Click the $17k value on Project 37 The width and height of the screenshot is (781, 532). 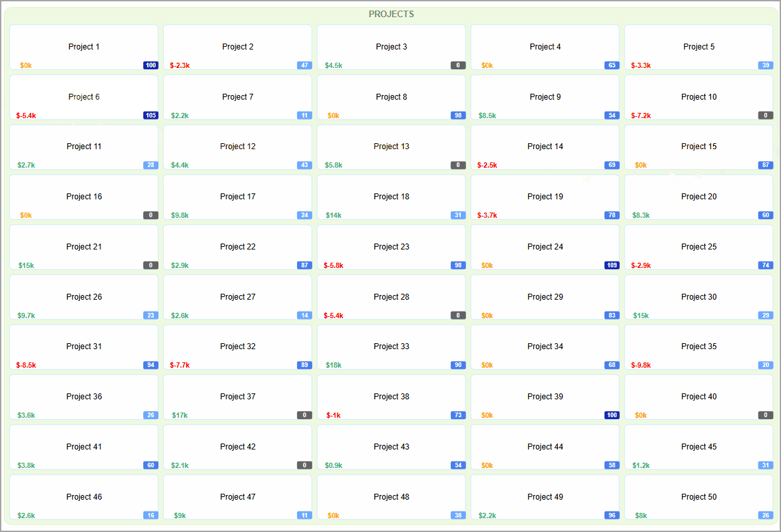pos(180,415)
